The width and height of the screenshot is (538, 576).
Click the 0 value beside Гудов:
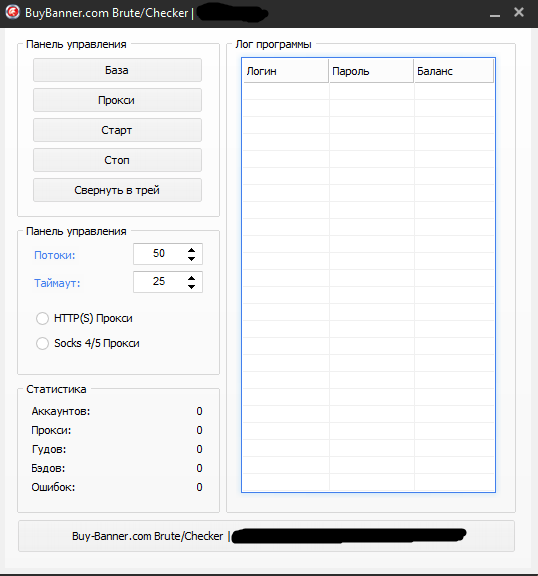[199, 449]
